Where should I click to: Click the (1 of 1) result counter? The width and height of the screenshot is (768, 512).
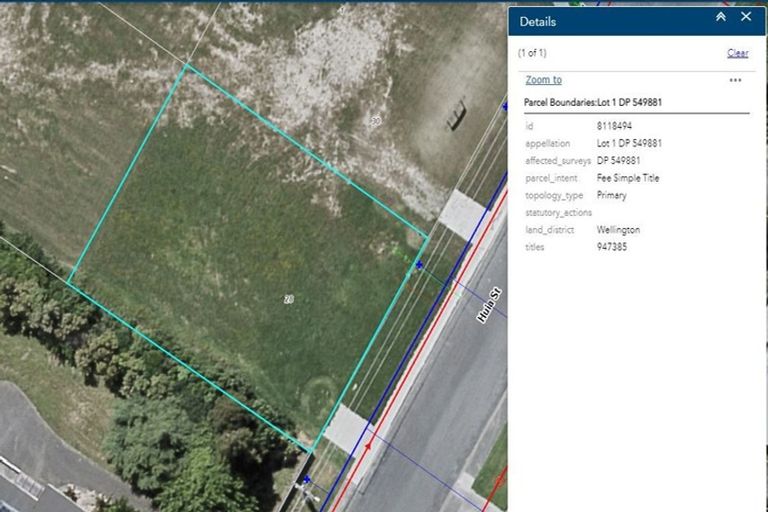pos(532,53)
